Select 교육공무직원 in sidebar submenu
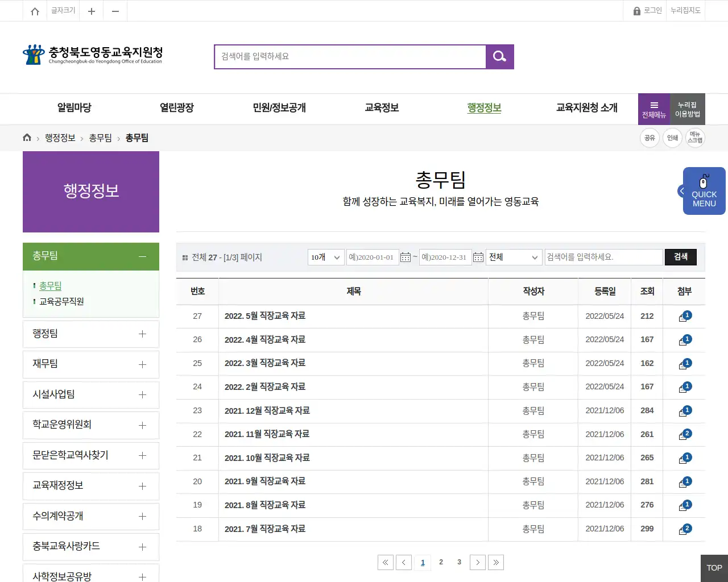 61,301
